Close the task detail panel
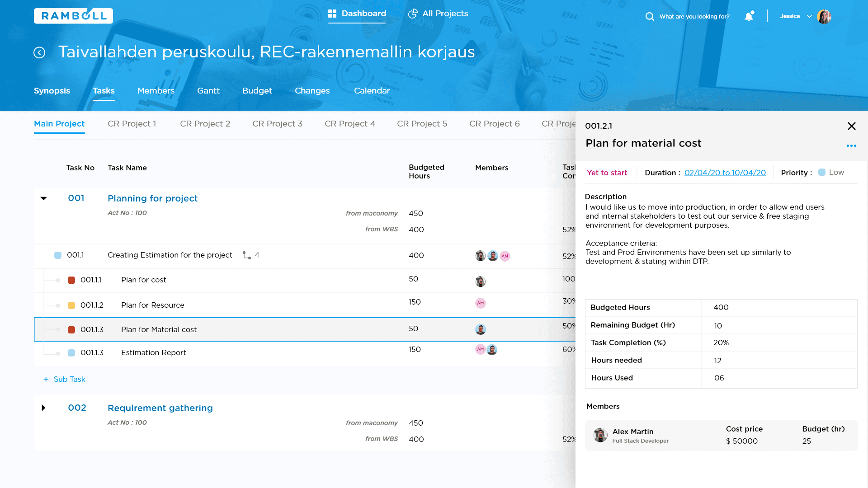This screenshot has width=868, height=488. [x=851, y=126]
